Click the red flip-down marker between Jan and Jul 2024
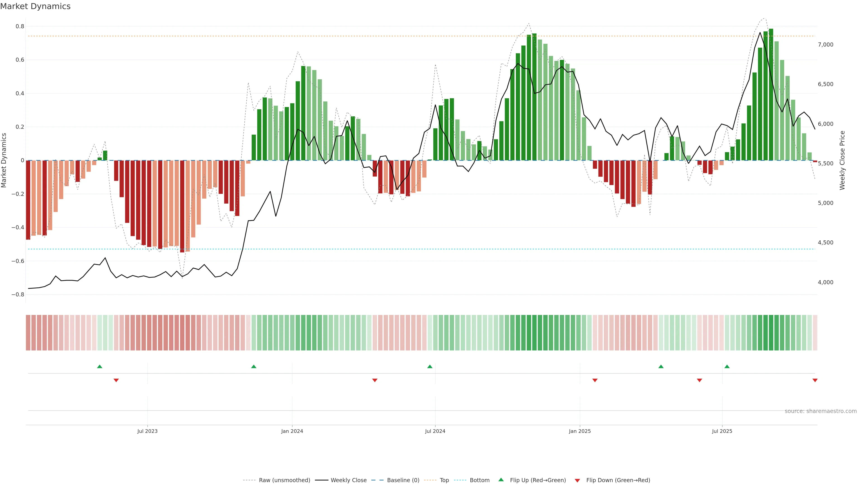The image size is (868, 488). point(375,380)
